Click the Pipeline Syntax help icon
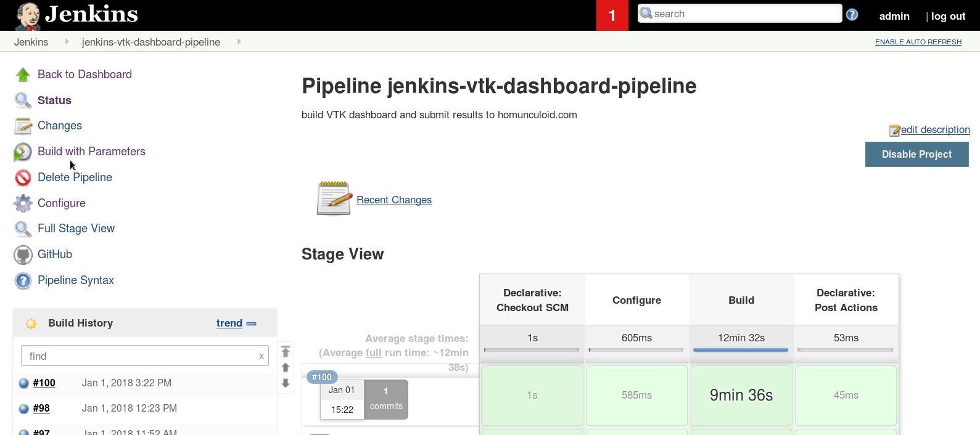Screen dimensions: 980x435 23,280
